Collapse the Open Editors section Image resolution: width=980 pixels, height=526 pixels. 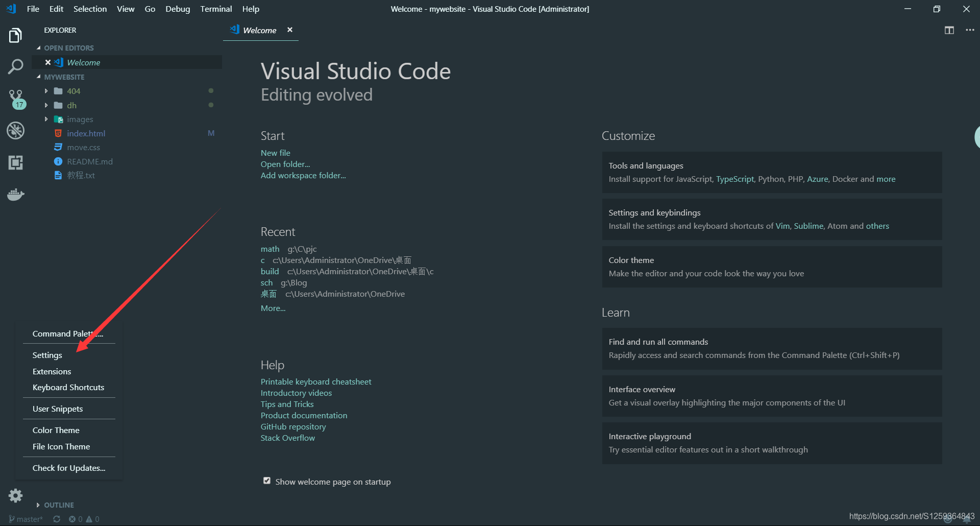(x=38, y=48)
